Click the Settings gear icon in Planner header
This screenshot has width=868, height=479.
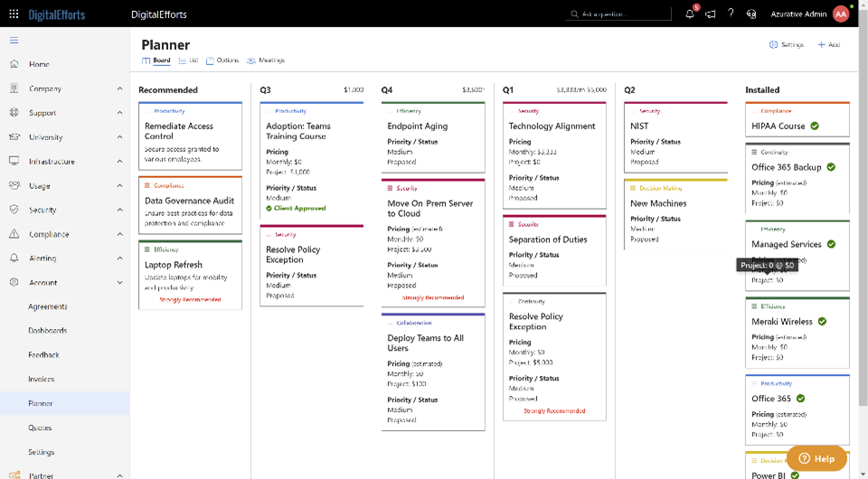click(x=773, y=45)
